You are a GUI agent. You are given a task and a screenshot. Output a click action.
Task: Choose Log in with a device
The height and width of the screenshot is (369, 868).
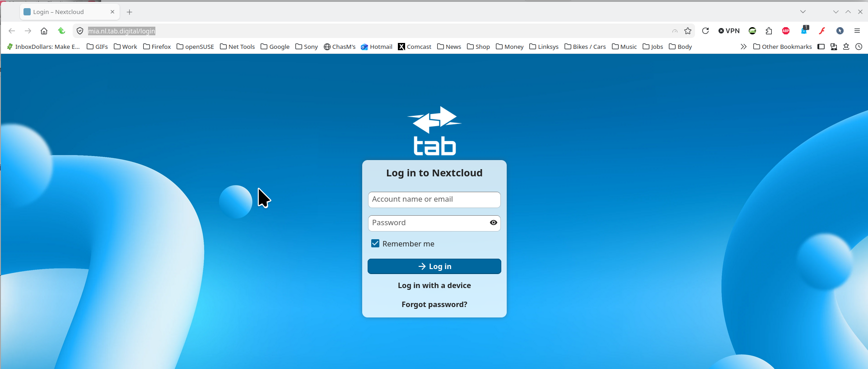tap(434, 285)
